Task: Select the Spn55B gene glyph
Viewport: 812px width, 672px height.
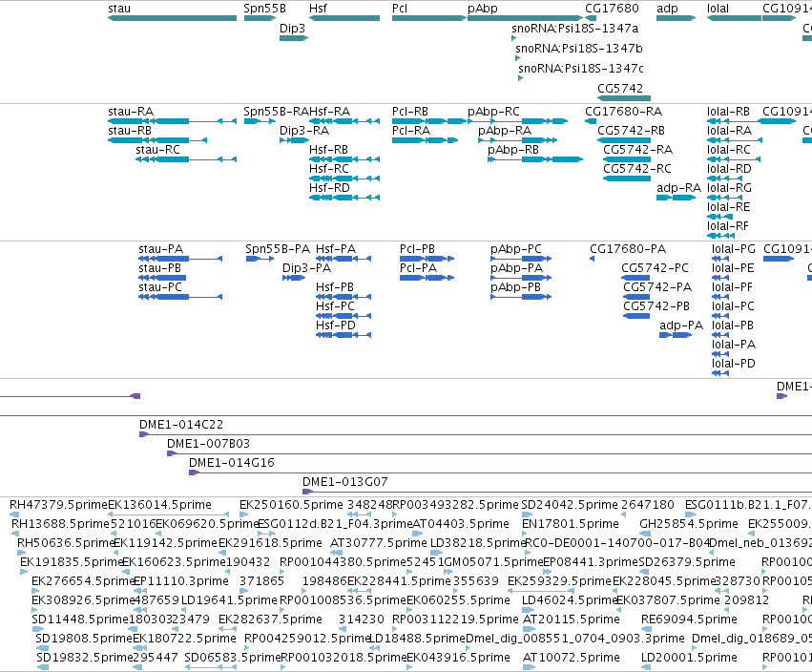Action: pos(260,18)
